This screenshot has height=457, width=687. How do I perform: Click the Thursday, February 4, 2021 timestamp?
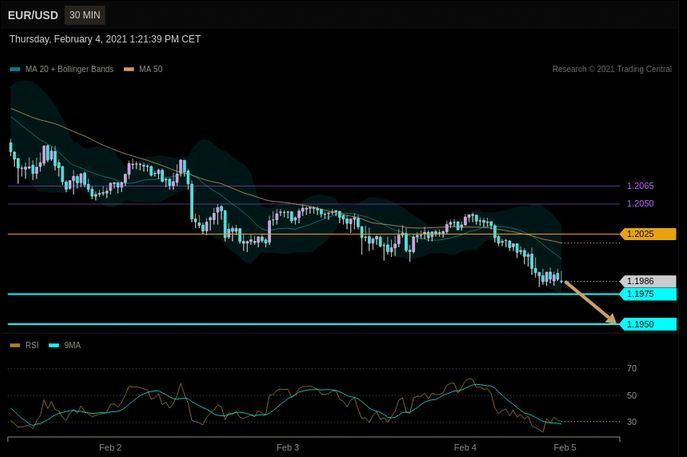tap(105, 39)
